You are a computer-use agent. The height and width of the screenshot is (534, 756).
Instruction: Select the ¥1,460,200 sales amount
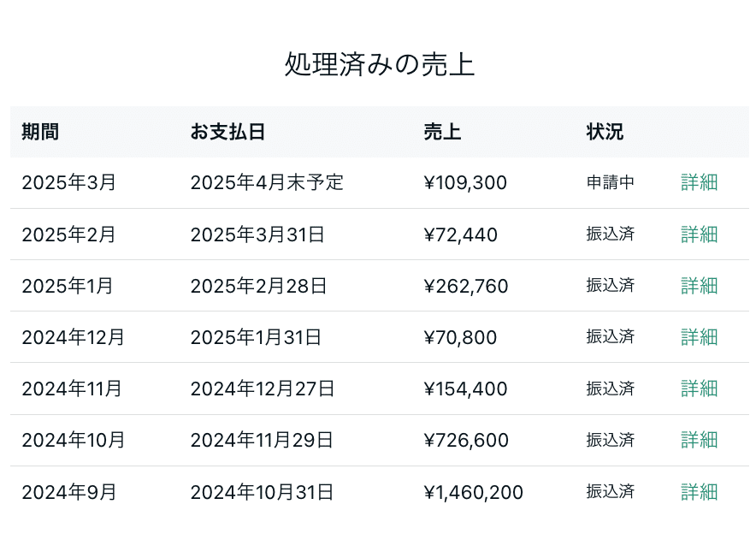pos(473,492)
